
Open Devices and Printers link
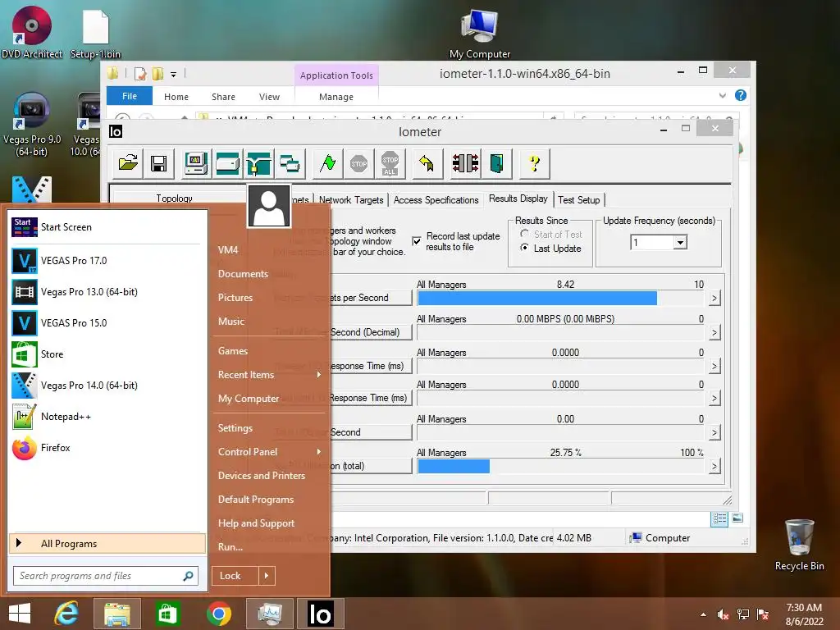coord(262,476)
